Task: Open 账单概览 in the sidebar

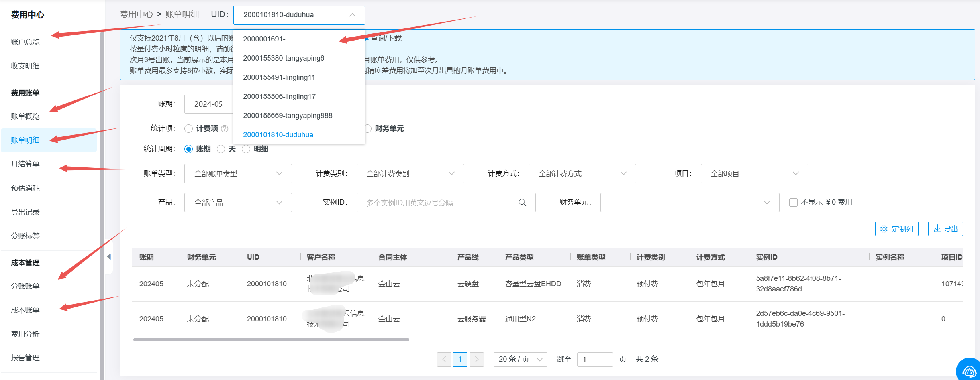Action: [25, 116]
